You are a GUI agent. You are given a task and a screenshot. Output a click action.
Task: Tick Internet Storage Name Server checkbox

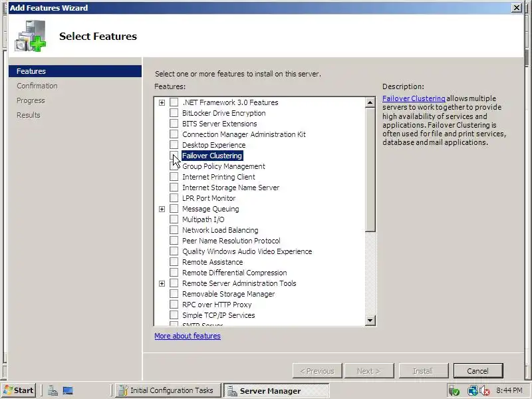point(174,188)
